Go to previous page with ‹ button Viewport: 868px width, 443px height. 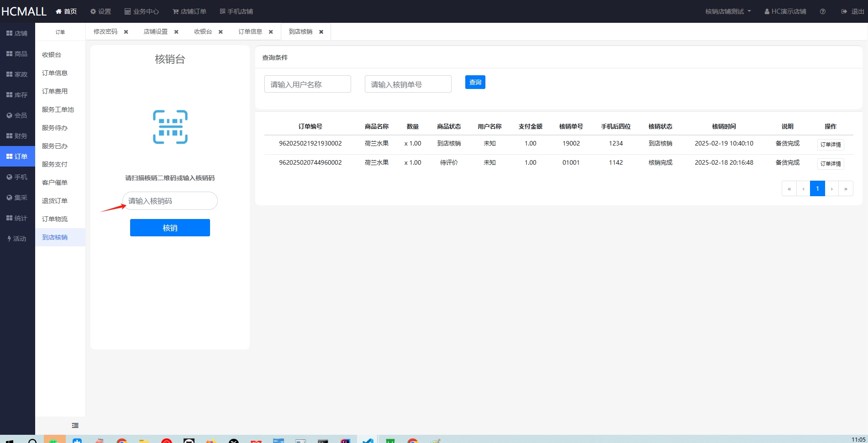pos(803,188)
